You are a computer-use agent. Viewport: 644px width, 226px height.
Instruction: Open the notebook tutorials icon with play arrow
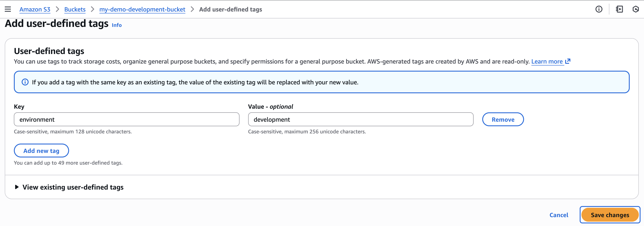coord(619,9)
